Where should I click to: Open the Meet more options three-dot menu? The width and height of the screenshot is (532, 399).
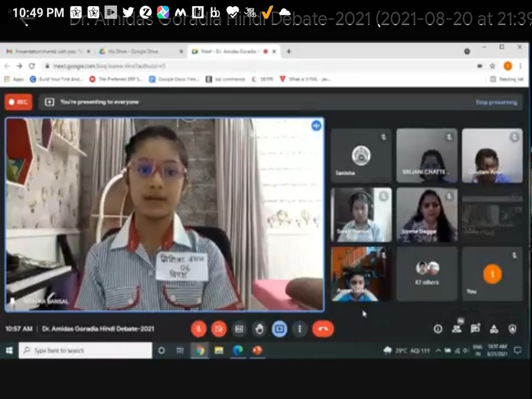[299, 329]
